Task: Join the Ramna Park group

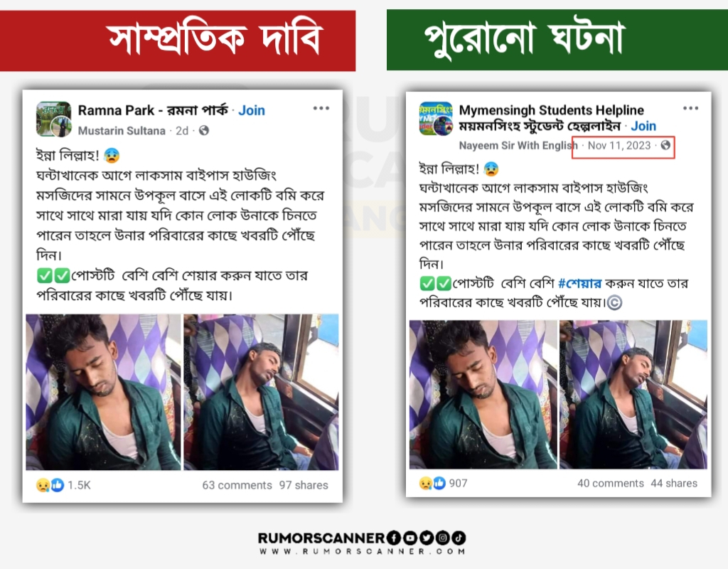Action: point(252,110)
